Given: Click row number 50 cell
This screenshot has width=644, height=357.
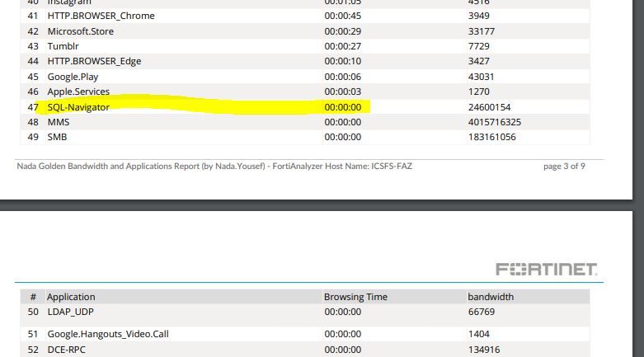Looking at the screenshot, I should pyautogui.click(x=33, y=312).
